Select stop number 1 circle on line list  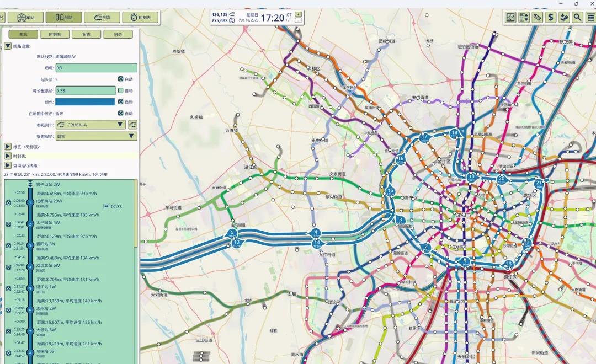click(30, 203)
